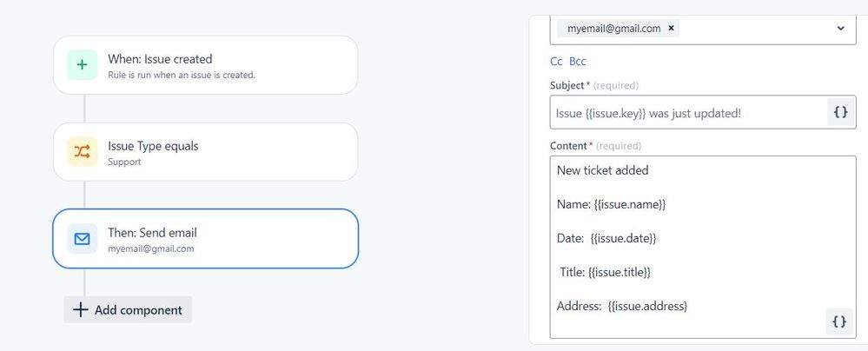Remove myemail@gmail.com recipient chip
Screen dimensions: 868x351
672,29
